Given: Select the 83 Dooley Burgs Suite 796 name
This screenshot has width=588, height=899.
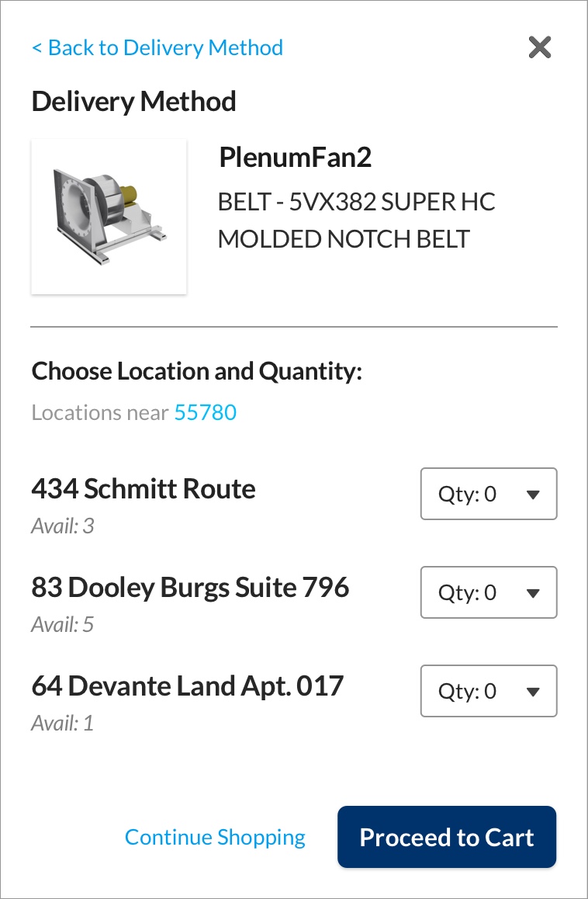Looking at the screenshot, I should coord(190,588).
